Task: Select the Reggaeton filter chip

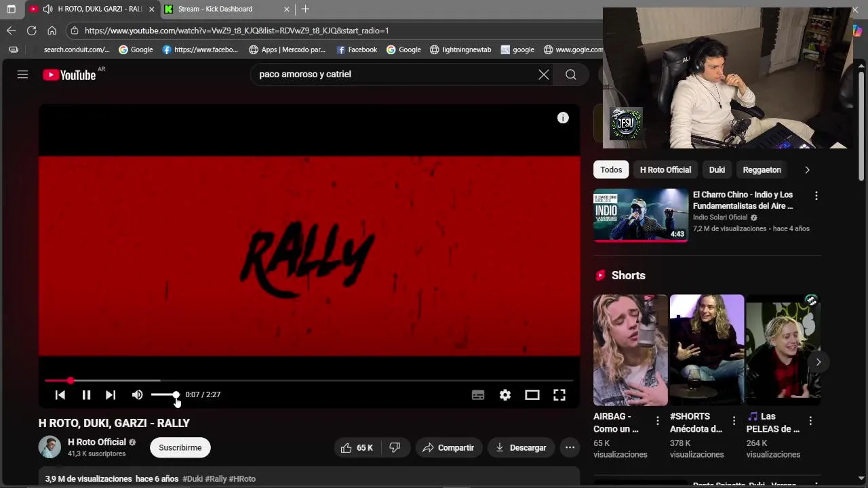Action: (762, 169)
